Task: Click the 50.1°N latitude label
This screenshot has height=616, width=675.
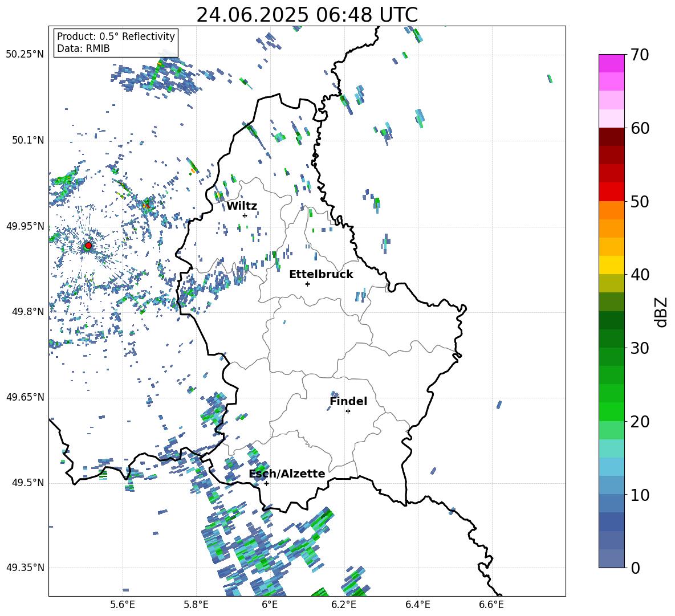Action: pyautogui.click(x=27, y=140)
